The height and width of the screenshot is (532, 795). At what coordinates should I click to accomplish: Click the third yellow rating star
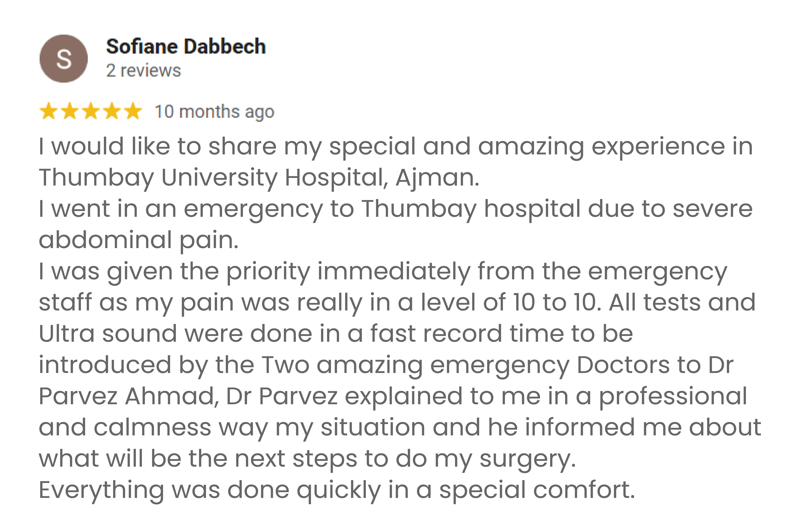click(91, 111)
